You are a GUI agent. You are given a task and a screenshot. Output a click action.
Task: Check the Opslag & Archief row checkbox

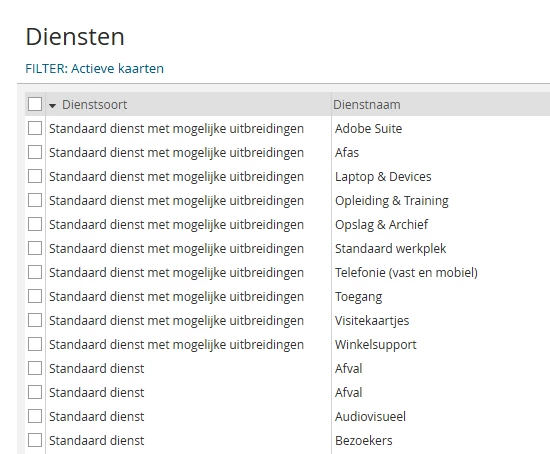coord(35,224)
